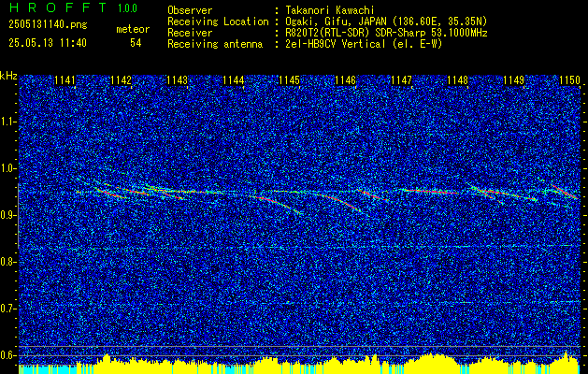Click the observer name Takanori Kawachi
This screenshot has width=588, height=374.
(x=329, y=10)
